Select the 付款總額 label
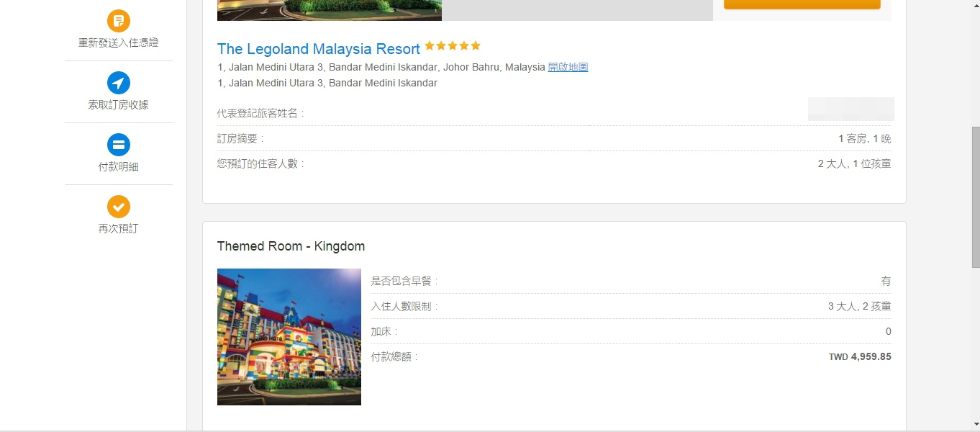 click(x=394, y=356)
